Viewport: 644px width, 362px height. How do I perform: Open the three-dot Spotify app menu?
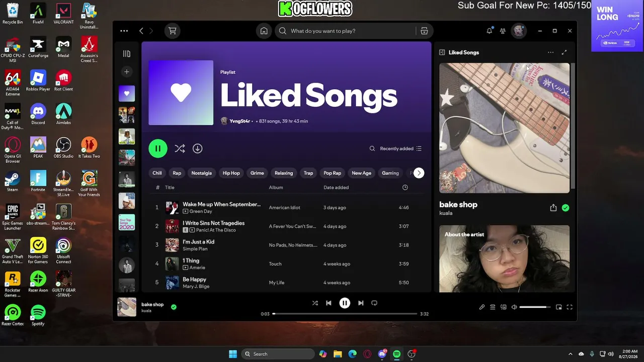[124, 31]
